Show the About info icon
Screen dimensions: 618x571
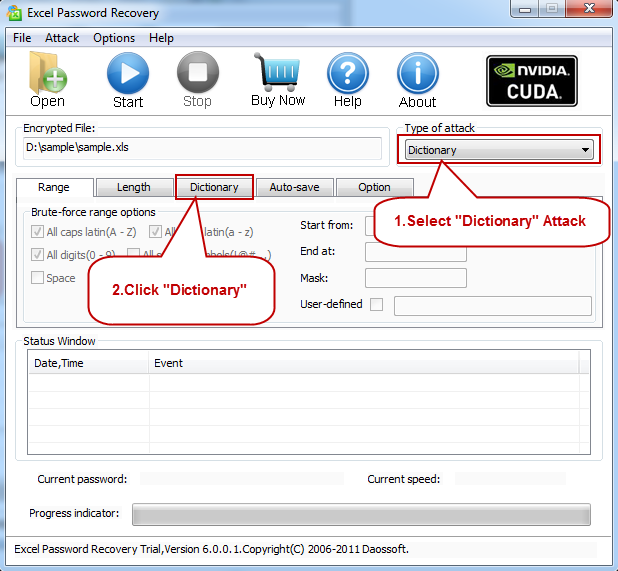pos(417,80)
